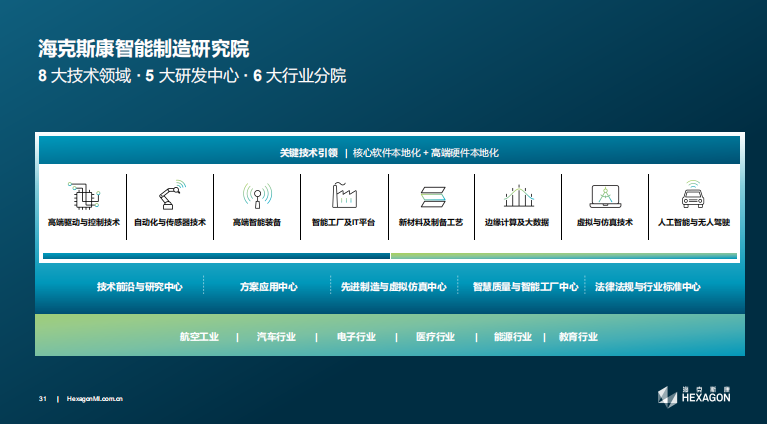767x424 pixels.
Task: Click the bar chart icon above 边缘计算及大数据
Action: tap(519, 196)
